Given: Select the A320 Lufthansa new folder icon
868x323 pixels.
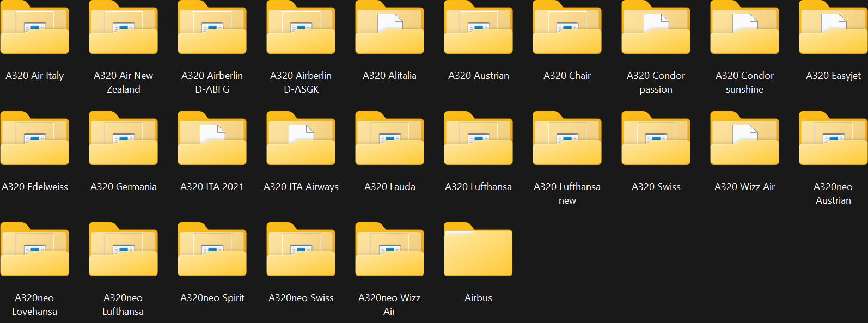Looking at the screenshot, I should tap(567, 138).
